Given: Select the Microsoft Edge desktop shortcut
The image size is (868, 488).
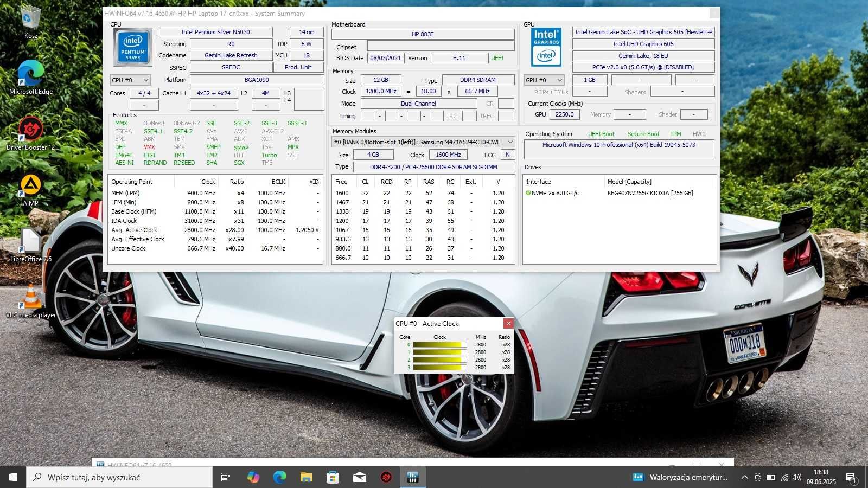Looking at the screenshot, I should [31, 78].
